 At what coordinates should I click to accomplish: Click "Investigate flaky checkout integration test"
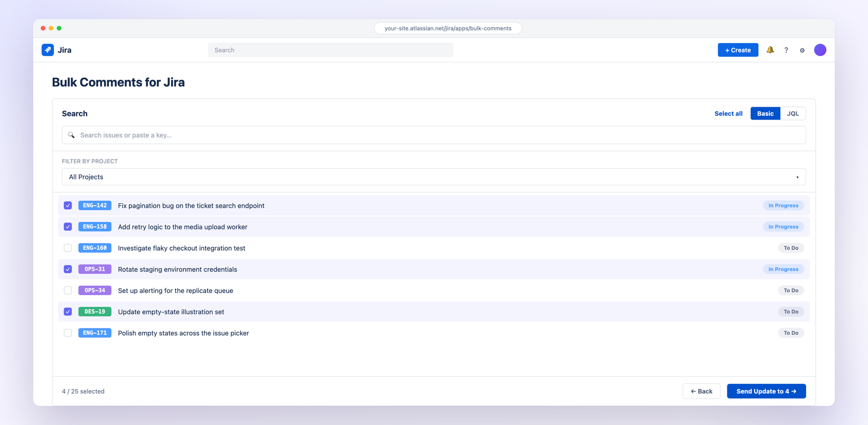pos(182,248)
